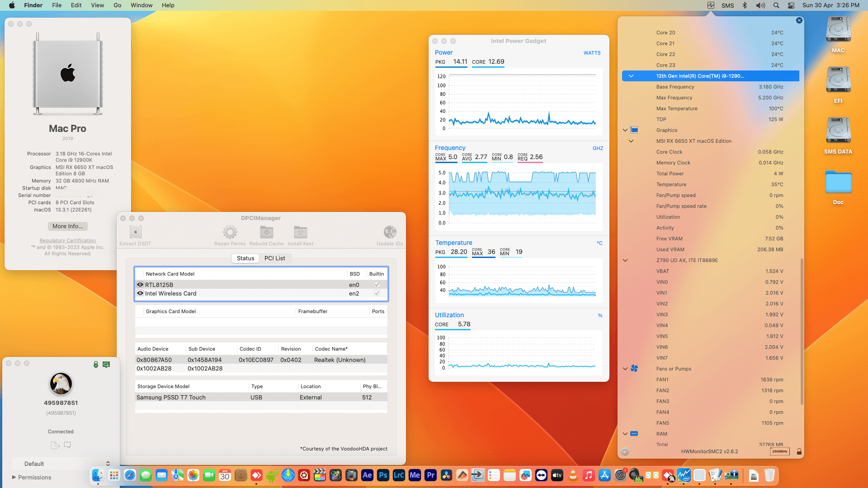Screen dimensions: 868x488
Task: Collapse the 12th Gen Intel Core group
Action: (631, 76)
